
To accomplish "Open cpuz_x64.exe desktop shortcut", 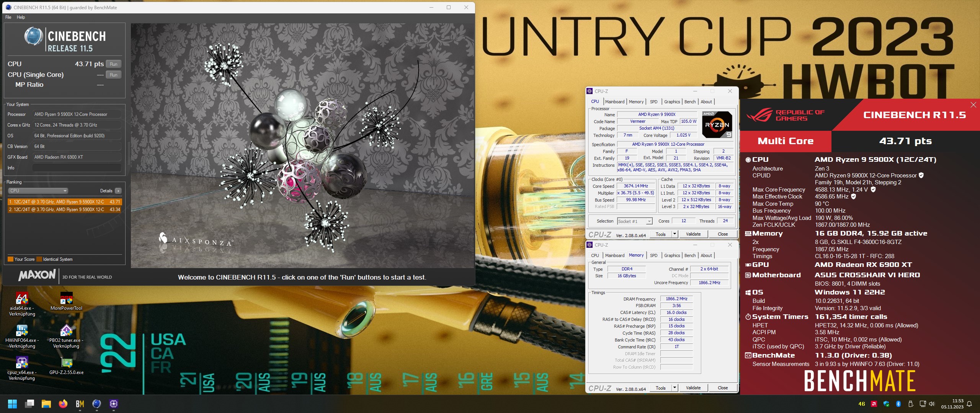I will pos(22,369).
